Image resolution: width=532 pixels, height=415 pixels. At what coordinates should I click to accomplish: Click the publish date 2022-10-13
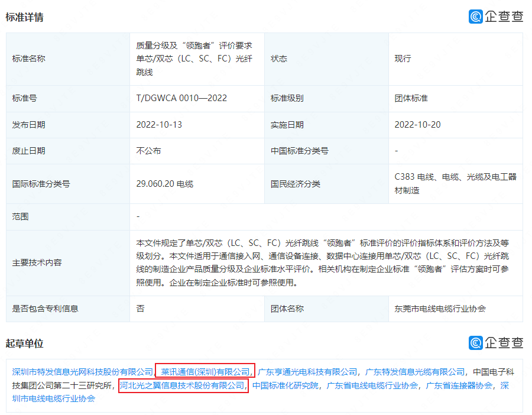tap(159, 125)
